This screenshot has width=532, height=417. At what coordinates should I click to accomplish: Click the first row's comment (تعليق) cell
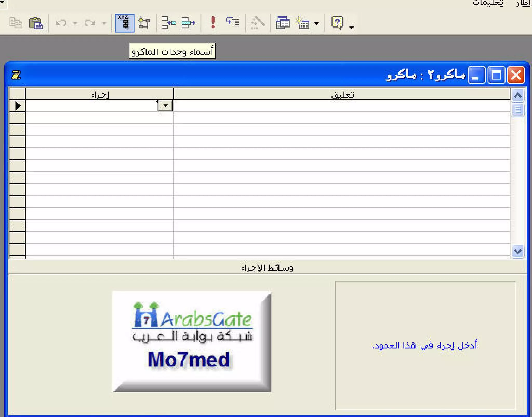tap(342, 106)
